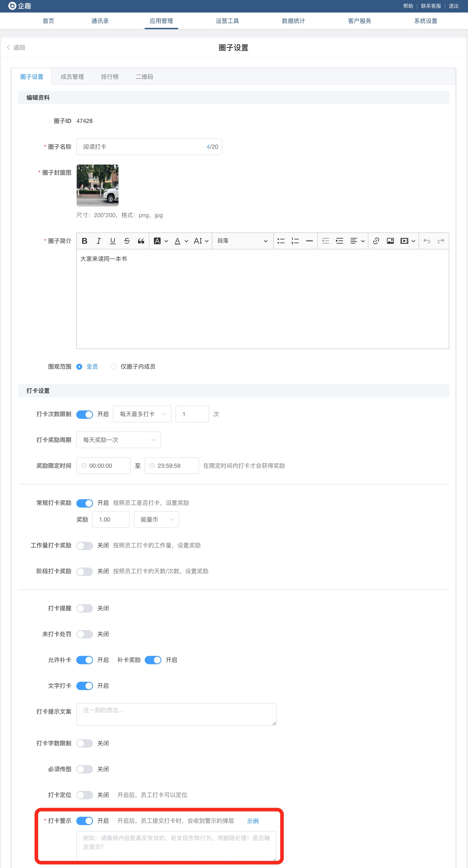Open the text background color picker
The width and height of the screenshot is (468, 868).
[x=161, y=241]
